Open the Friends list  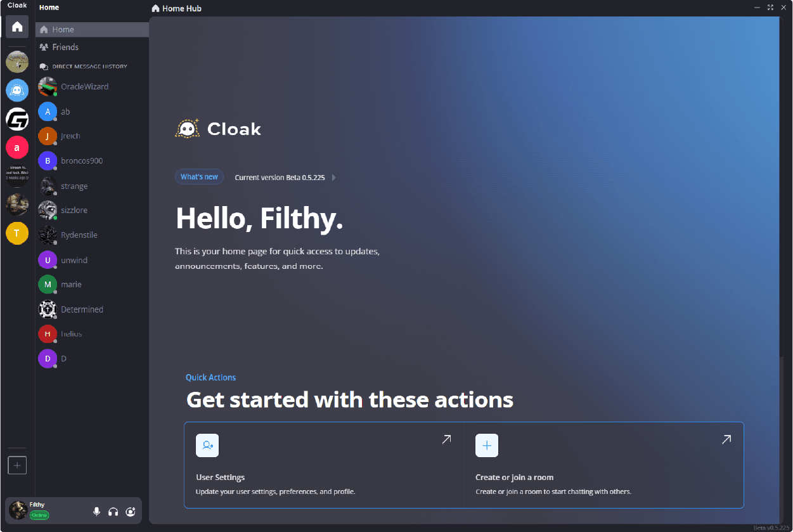[92, 47]
